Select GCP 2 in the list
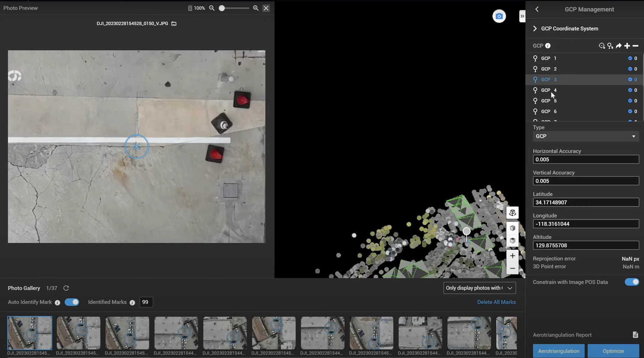The image size is (644, 358). coord(585,69)
